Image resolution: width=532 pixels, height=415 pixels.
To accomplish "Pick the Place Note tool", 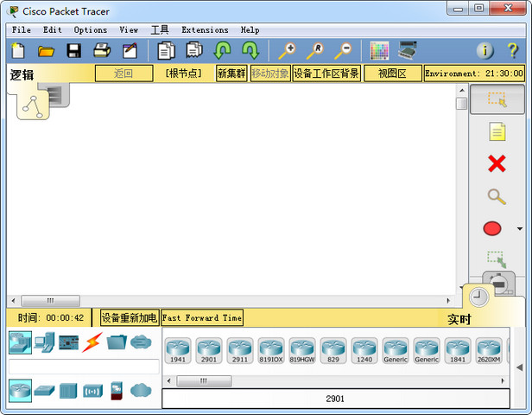I will coord(497,131).
